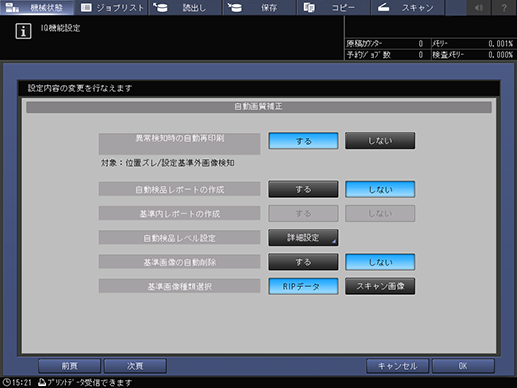Click the 異常検知時の自動再印刷 label

point(179,144)
